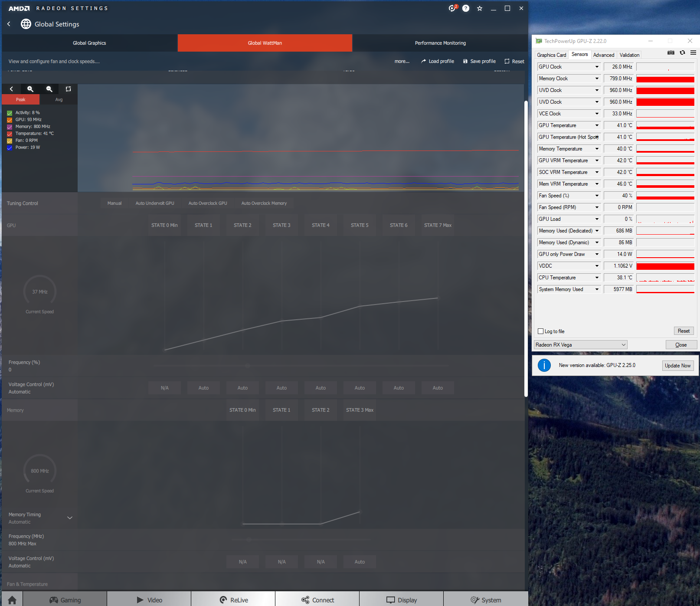700x606 pixels.
Task: Open the Advanced tab in GPU-Z
Action: click(604, 55)
